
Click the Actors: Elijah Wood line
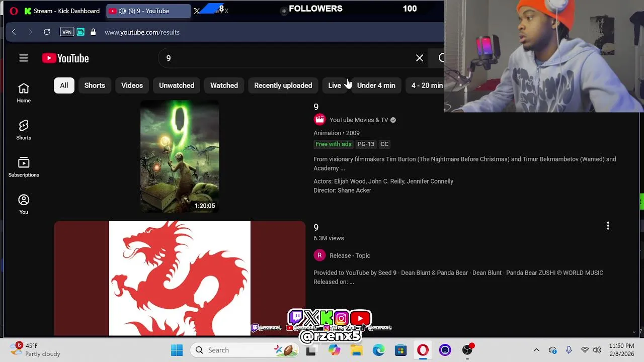tap(383, 182)
